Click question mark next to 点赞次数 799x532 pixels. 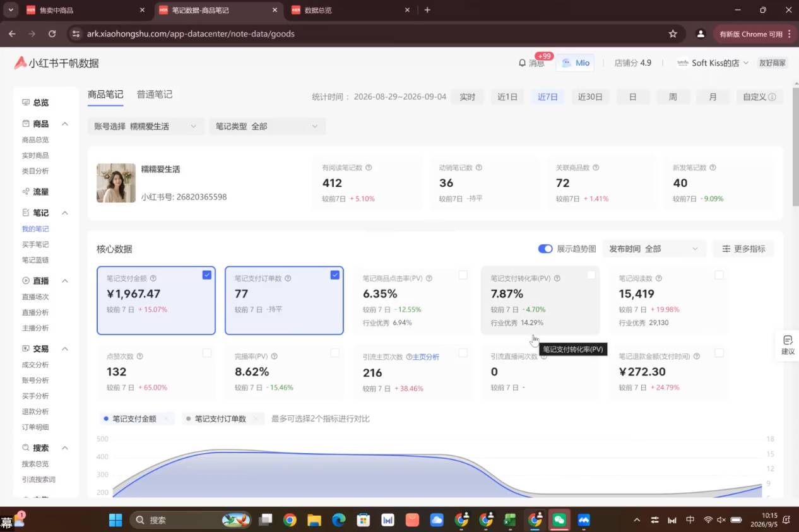(139, 357)
